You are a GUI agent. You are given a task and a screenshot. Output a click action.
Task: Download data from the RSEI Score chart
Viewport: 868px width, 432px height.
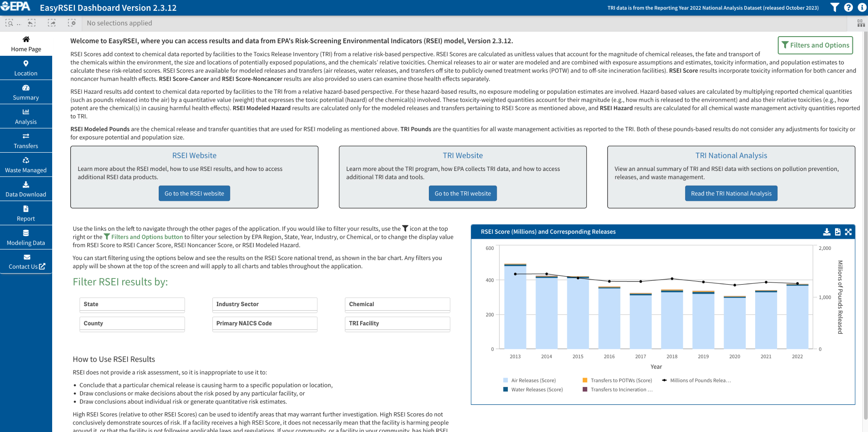click(x=827, y=232)
